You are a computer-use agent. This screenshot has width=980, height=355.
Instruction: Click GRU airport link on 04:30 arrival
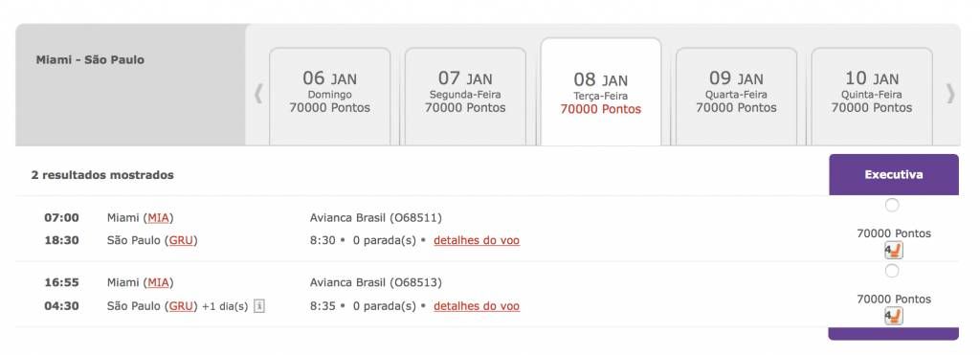tap(181, 306)
